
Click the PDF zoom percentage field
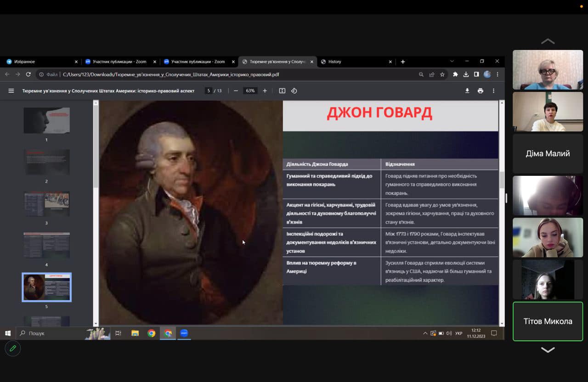coord(250,91)
